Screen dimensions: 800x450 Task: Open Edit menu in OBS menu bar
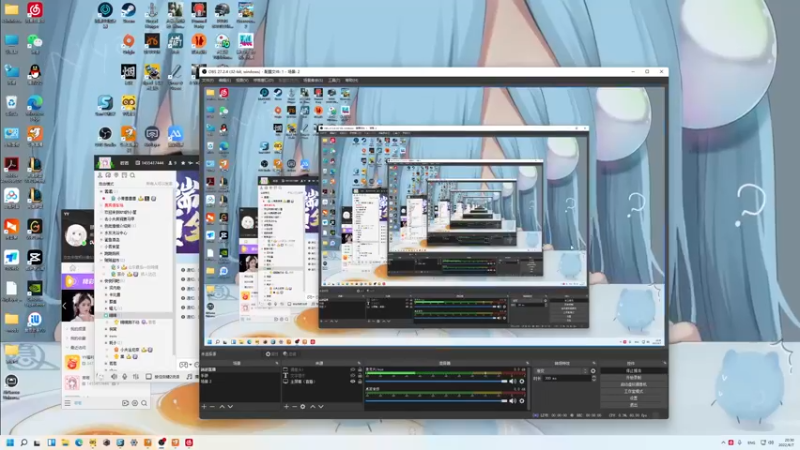click(x=225, y=80)
